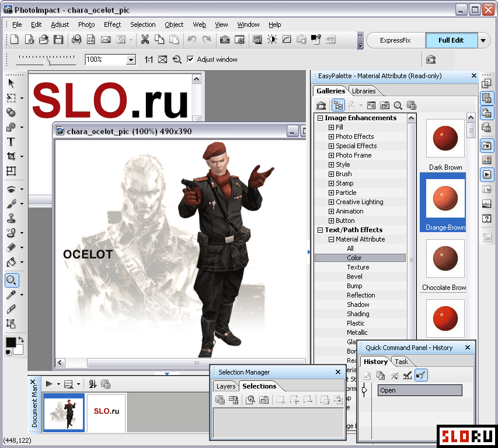
Task: Collapse the Image Enhancements tree
Action: coord(321,118)
